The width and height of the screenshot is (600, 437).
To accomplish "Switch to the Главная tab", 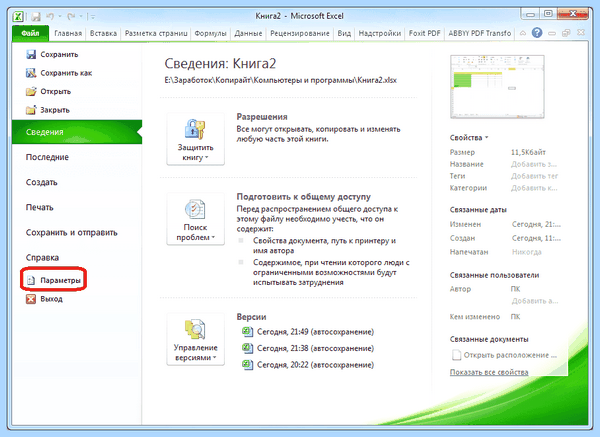I will tap(68, 33).
